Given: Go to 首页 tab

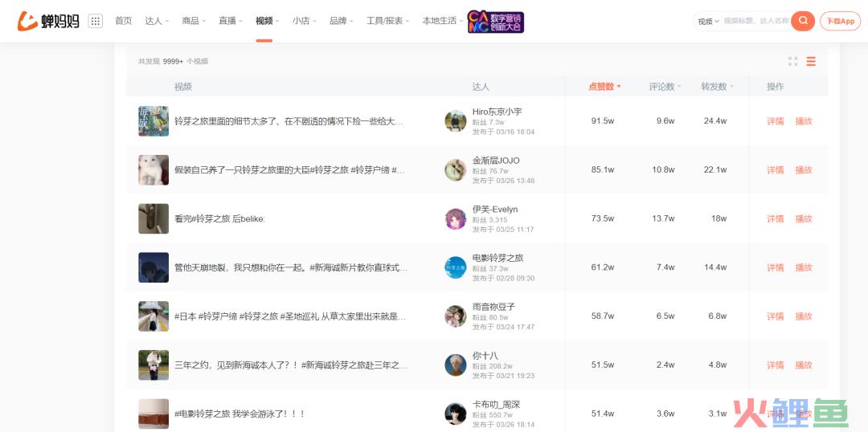Looking at the screenshot, I should pyautogui.click(x=124, y=21).
